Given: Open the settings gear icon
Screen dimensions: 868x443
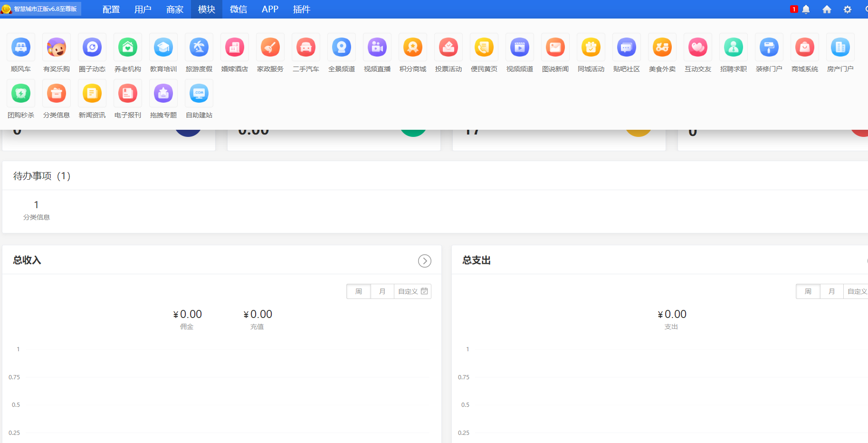Looking at the screenshot, I should point(848,10).
